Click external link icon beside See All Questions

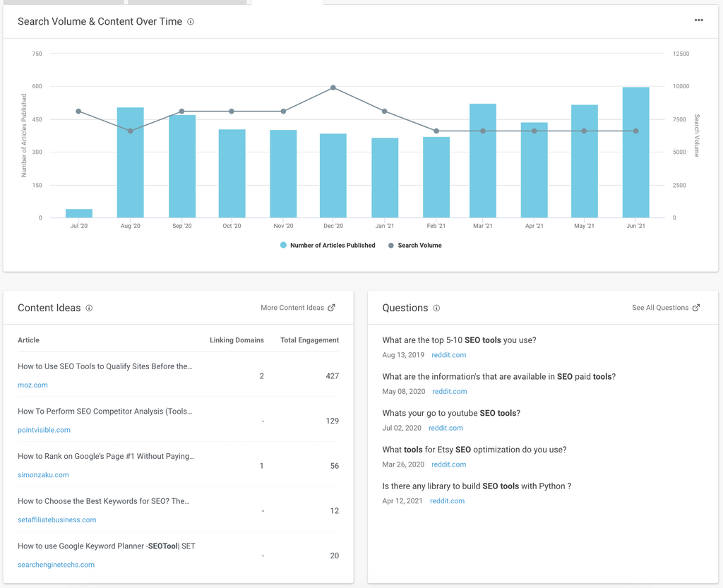click(x=696, y=308)
